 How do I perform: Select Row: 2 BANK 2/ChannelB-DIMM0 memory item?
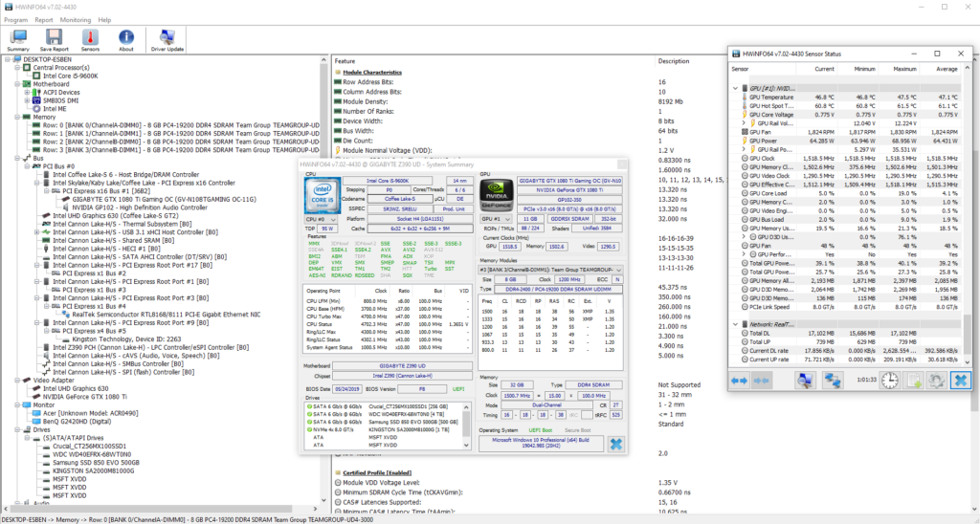point(181,142)
